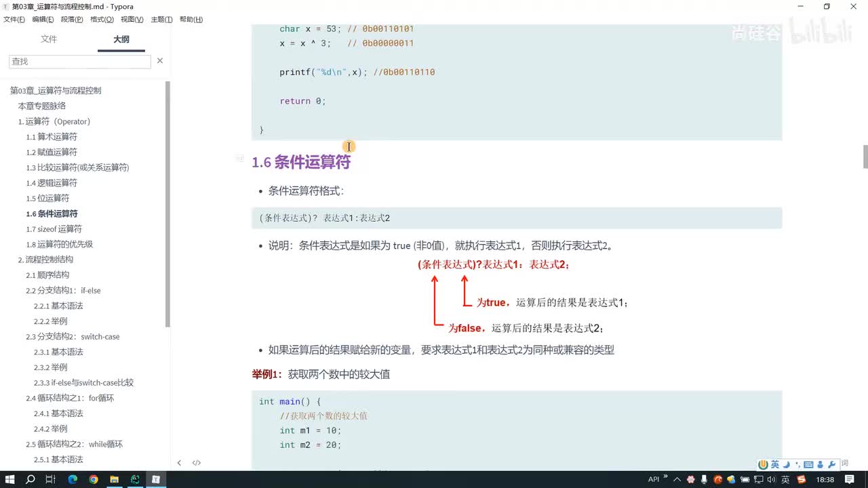This screenshot has width=868, height=488.
Task: Jump to 本章专题脉络 in the outline
Action: pos(42,106)
